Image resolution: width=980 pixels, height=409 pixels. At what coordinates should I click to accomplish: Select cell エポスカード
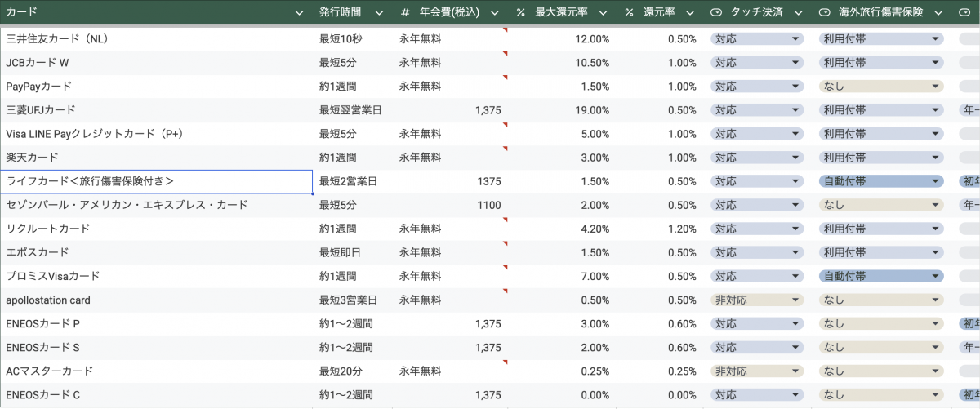tap(157, 252)
